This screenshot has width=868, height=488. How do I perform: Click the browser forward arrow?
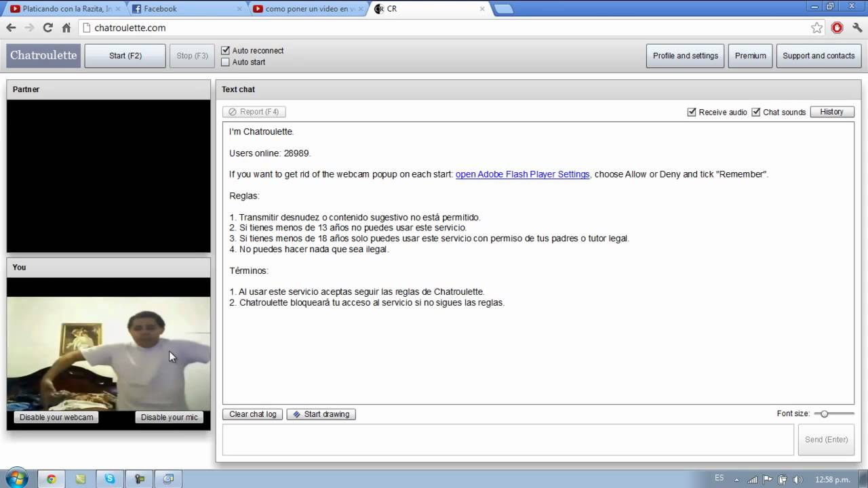(29, 28)
